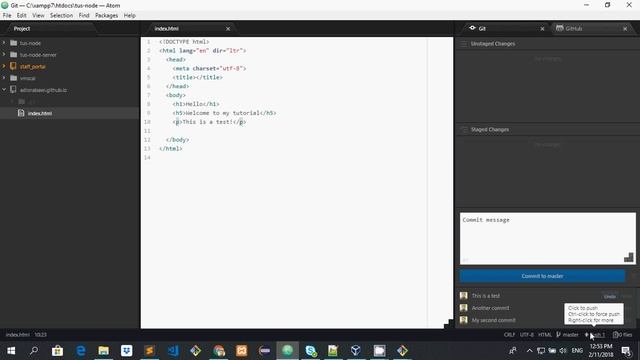
Task: Open Visual Studio Code from taskbar
Action: tap(173, 351)
